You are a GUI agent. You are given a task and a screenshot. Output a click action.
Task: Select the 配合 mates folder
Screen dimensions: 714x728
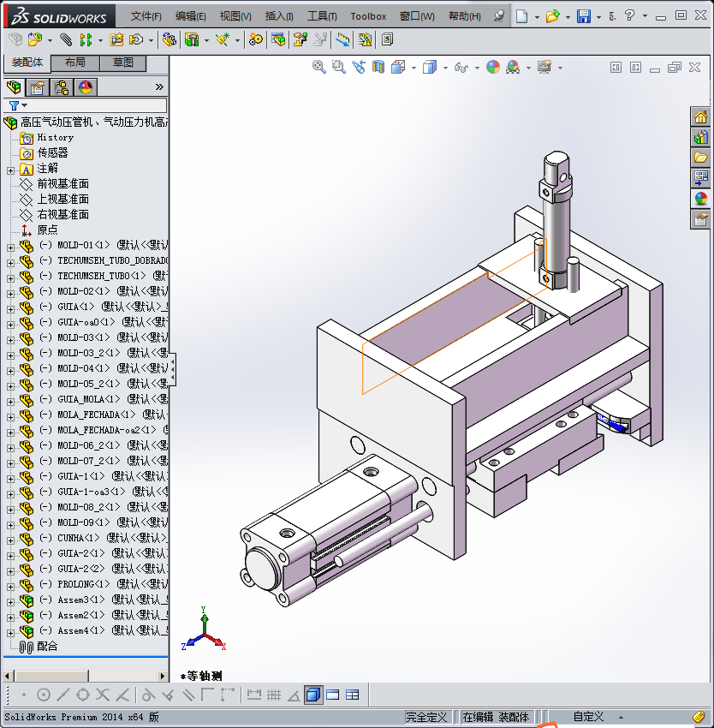coord(47,647)
